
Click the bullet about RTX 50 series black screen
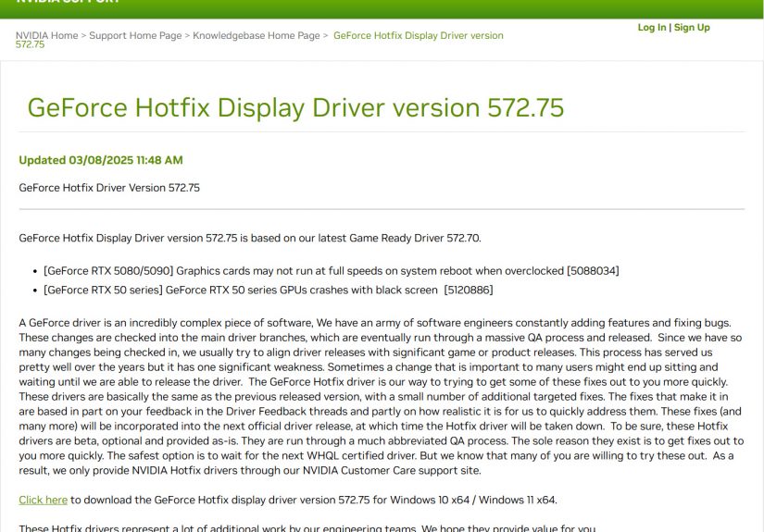(x=269, y=291)
